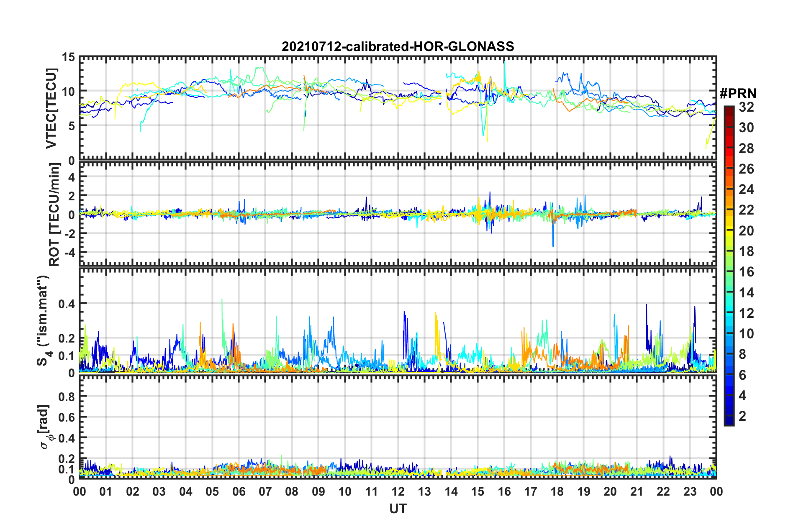Click the cyan band near PRN 12

[729, 313]
